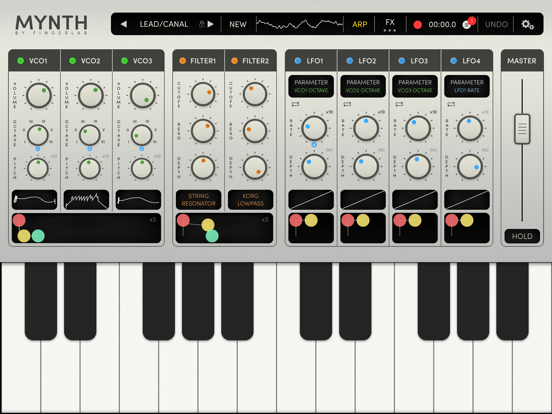Open LFO3 ramp waveform display
Viewport: 552px width, 414px height.
tap(415, 200)
